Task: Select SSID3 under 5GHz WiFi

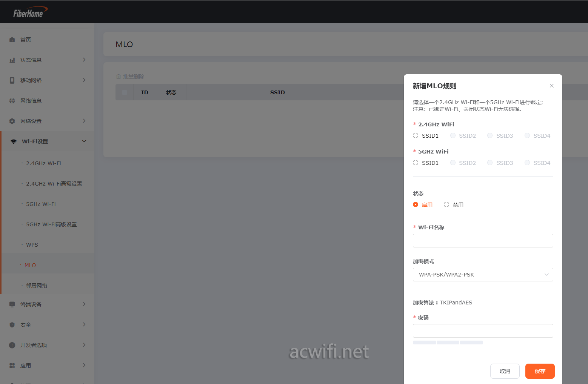Action: coord(490,163)
